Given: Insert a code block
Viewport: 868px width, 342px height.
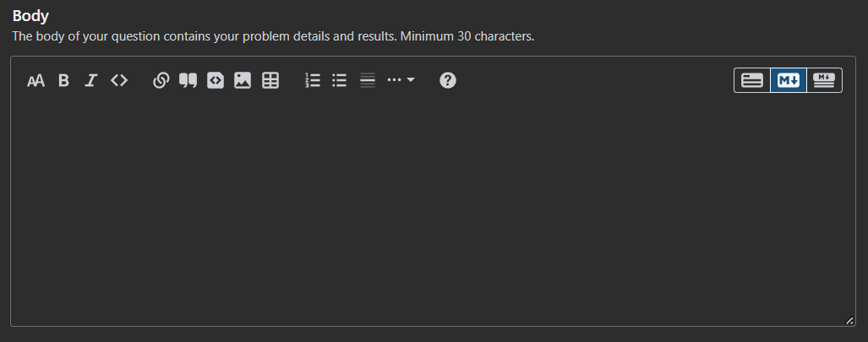Looking at the screenshot, I should [x=216, y=81].
